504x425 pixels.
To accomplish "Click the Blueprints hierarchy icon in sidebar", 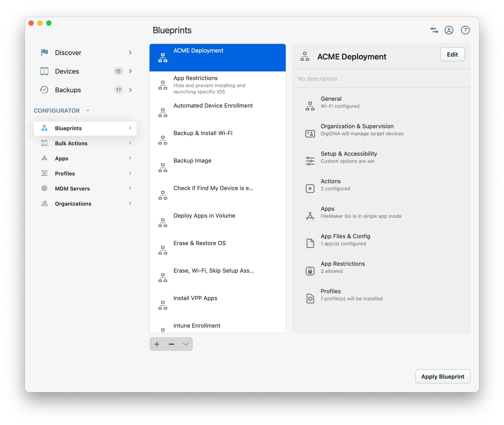I will tap(44, 128).
